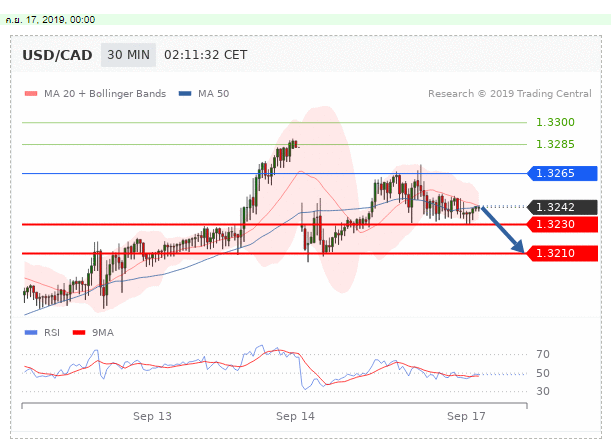The height and width of the screenshot is (448, 611).
Task: Click the red 1.3230 support price tag
Action: coord(562,224)
